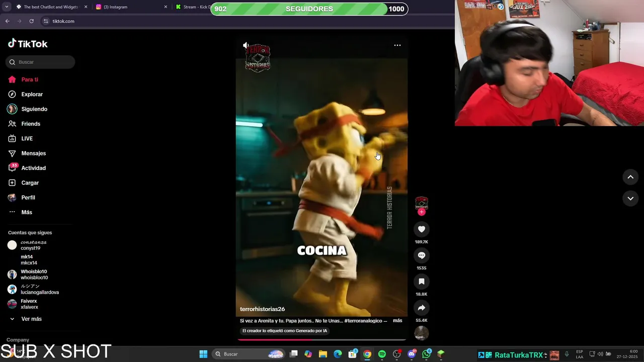The image size is (644, 362).
Task: Open the Para ti feed
Action: pyautogui.click(x=23, y=79)
